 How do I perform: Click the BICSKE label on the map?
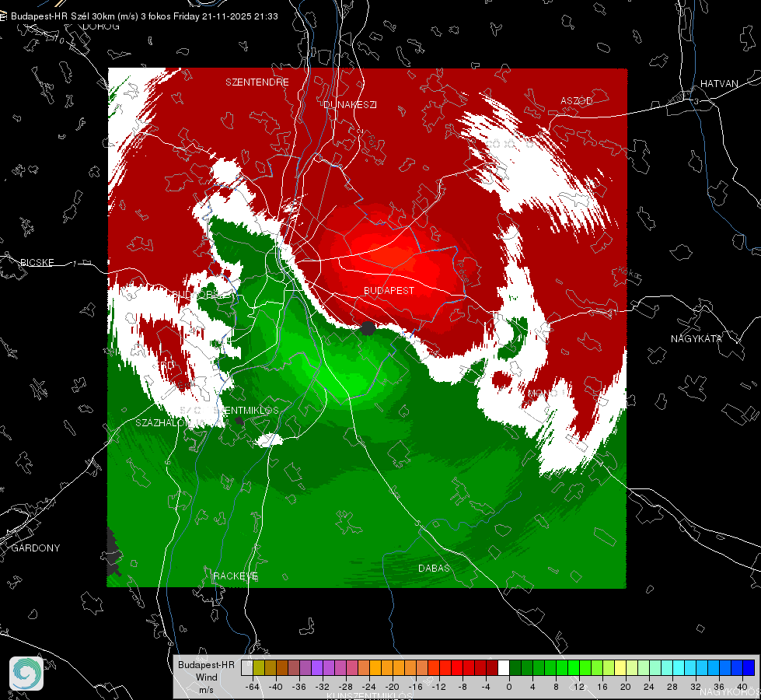pos(37,262)
